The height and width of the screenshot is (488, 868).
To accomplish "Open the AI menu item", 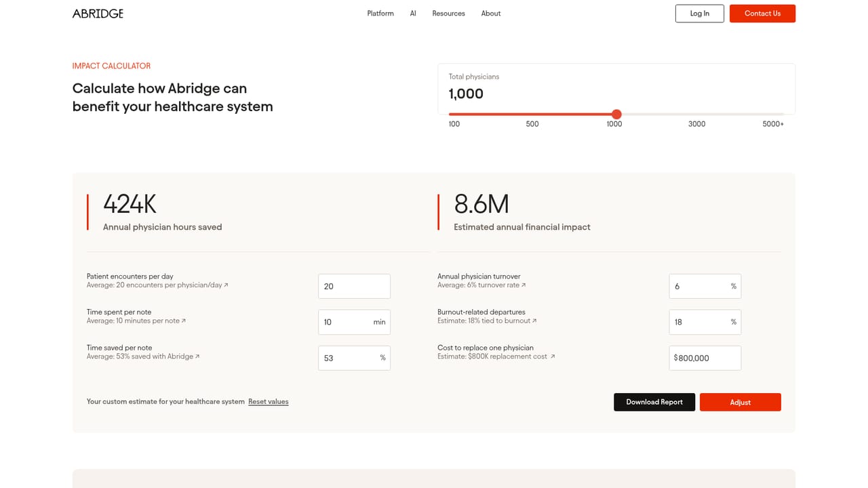I will (413, 14).
